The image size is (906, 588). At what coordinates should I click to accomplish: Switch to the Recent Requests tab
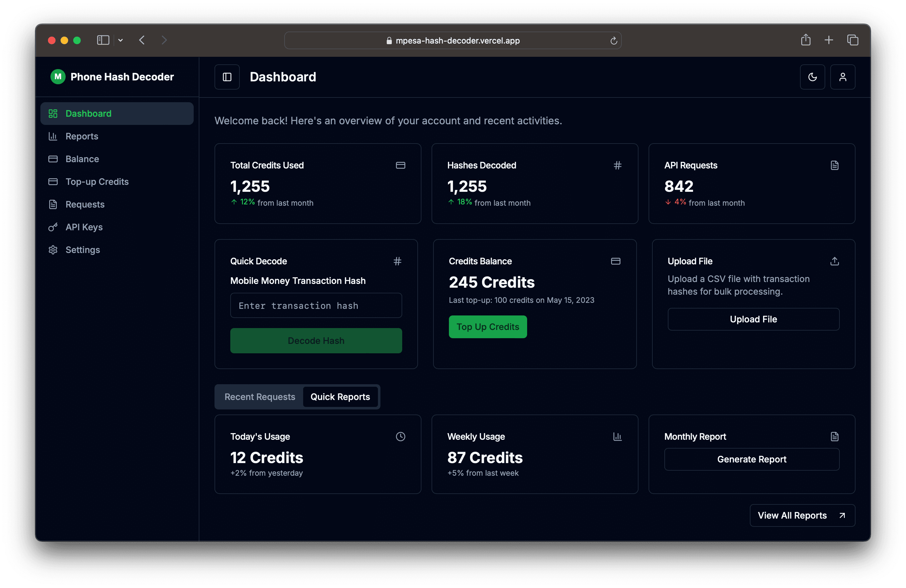click(x=259, y=397)
